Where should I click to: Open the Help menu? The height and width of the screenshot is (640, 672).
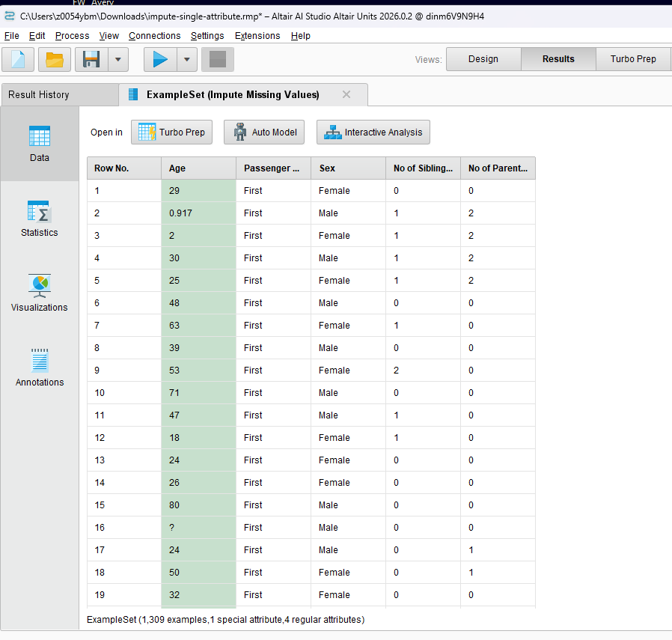(x=300, y=36)
